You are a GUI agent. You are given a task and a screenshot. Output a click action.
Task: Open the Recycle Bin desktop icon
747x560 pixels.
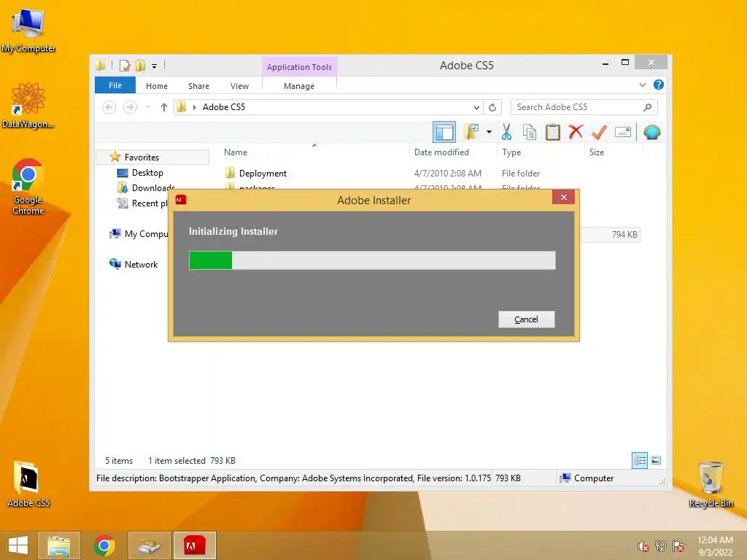pyautogui.click(x=711, y=485)
